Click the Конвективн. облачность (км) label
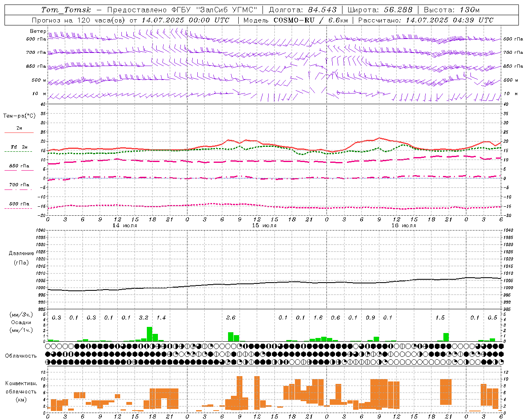Image resolution: width=525 pixels, height=420 pixels. [x=21, y=391]
